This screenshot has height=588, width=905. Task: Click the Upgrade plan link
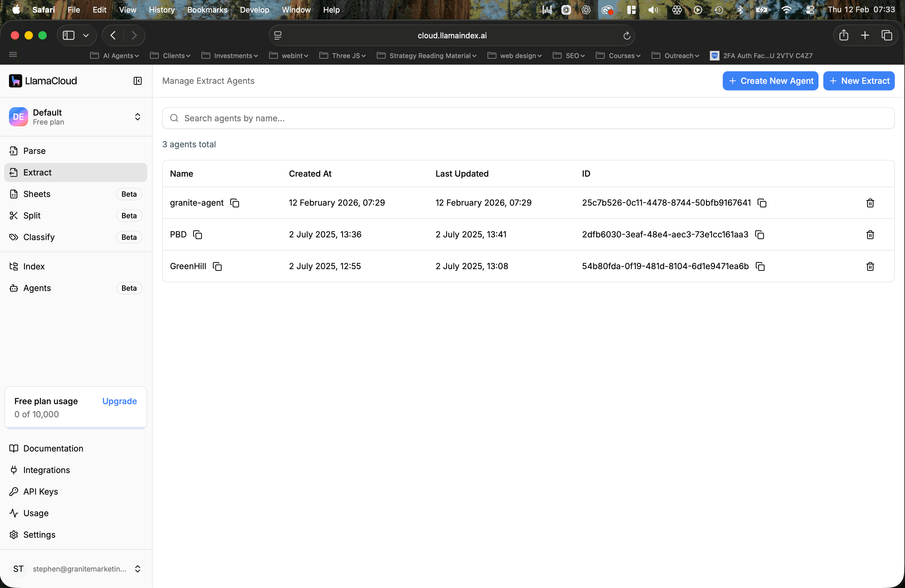point(119,401)
